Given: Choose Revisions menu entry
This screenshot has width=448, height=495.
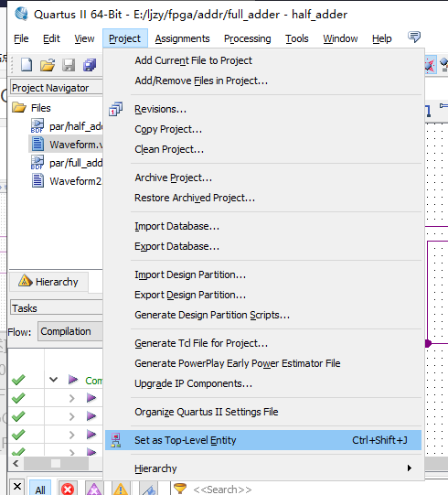Looking at the screenshot, I should [263, 109].
